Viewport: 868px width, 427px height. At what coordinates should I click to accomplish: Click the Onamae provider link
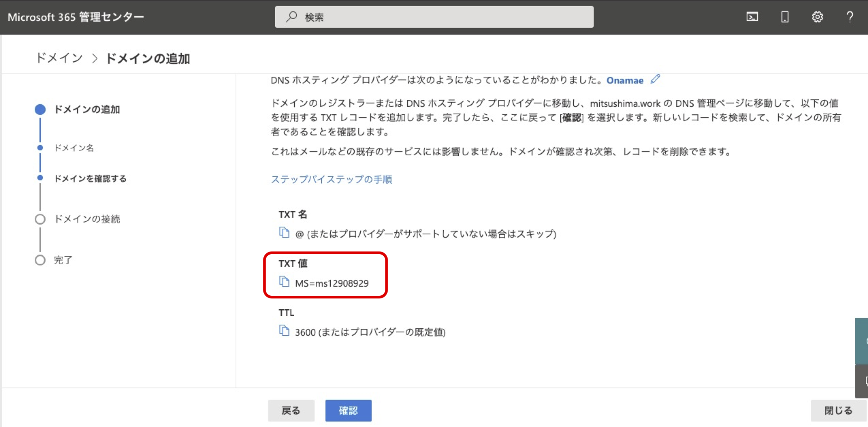625,80
